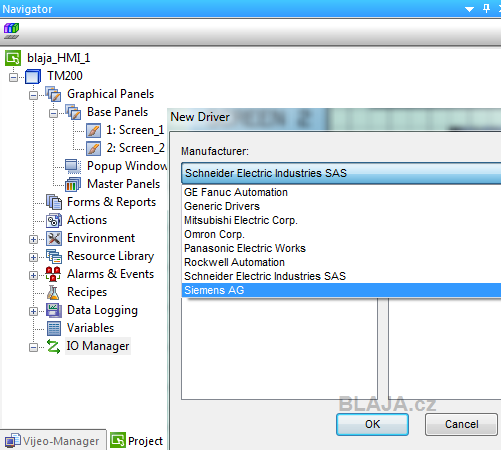Click the Alarms & Events siren icon
The height and width of the screenshot is (450, 501).
click(x=53, y=274)
